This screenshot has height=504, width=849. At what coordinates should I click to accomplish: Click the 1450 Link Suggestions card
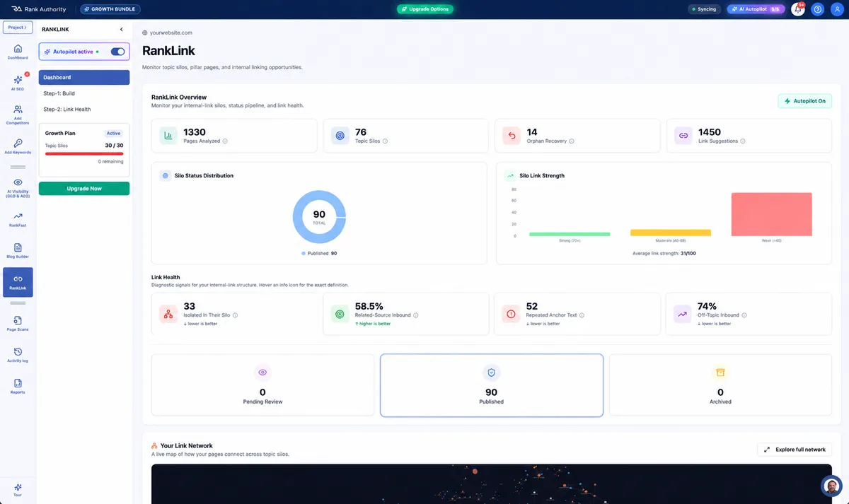pyautogui.click(x=749, y=136)
